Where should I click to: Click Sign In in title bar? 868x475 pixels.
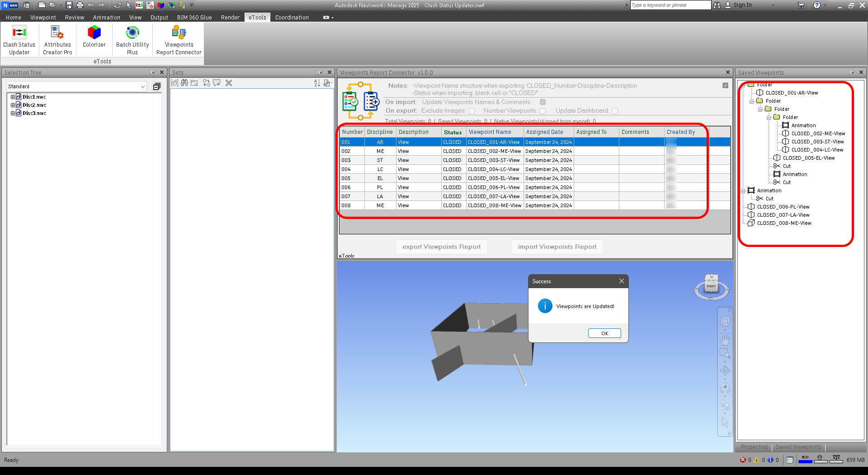click(x=742, y=5)
